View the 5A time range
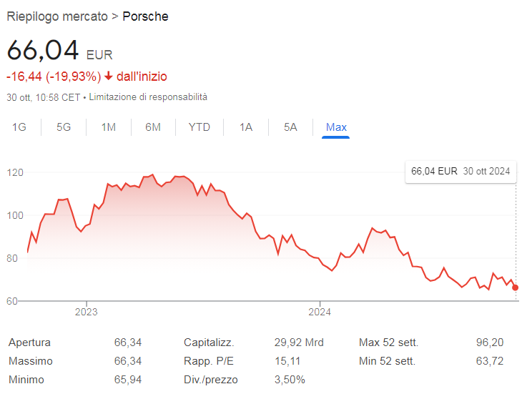 pos(290,127)
